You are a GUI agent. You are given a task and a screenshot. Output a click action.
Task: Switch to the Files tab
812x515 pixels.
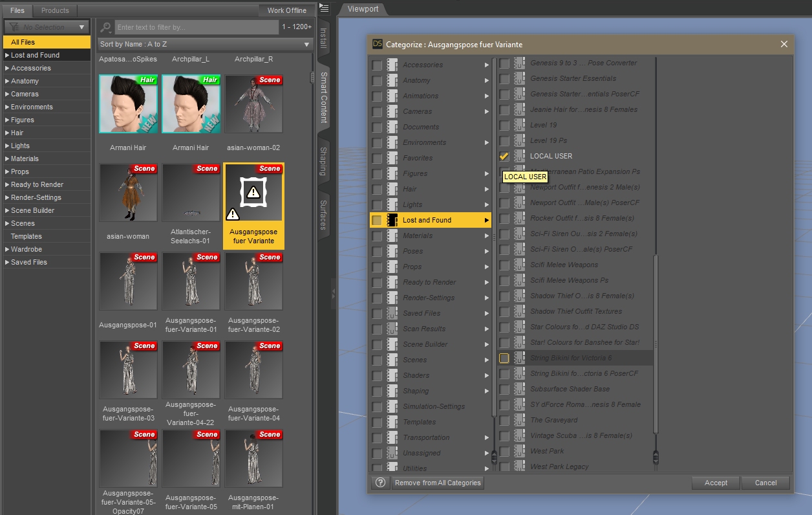coord(17,10)
